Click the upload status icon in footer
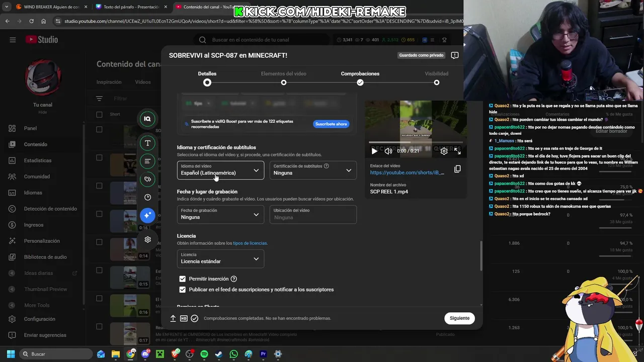The height and width of the screenshot is (362, 644). click(x=173, y=318)
